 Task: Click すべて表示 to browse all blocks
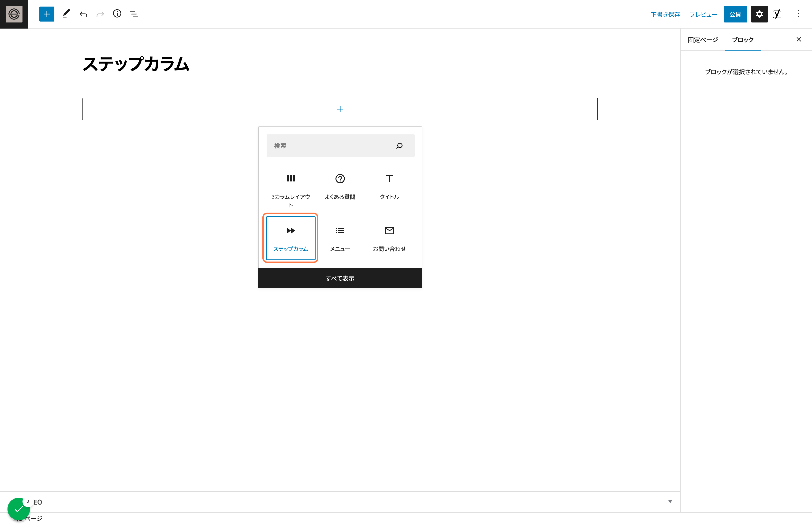click(x=340, y=278)
